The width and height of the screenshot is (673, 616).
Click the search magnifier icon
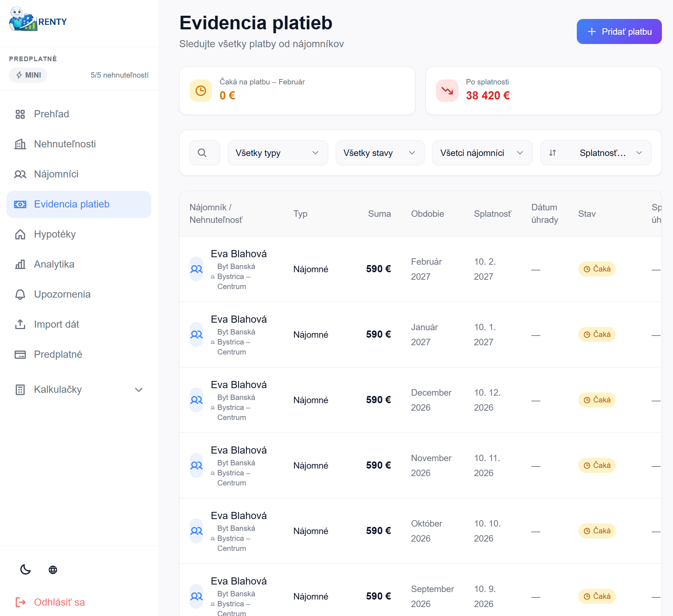coord(202,153)
